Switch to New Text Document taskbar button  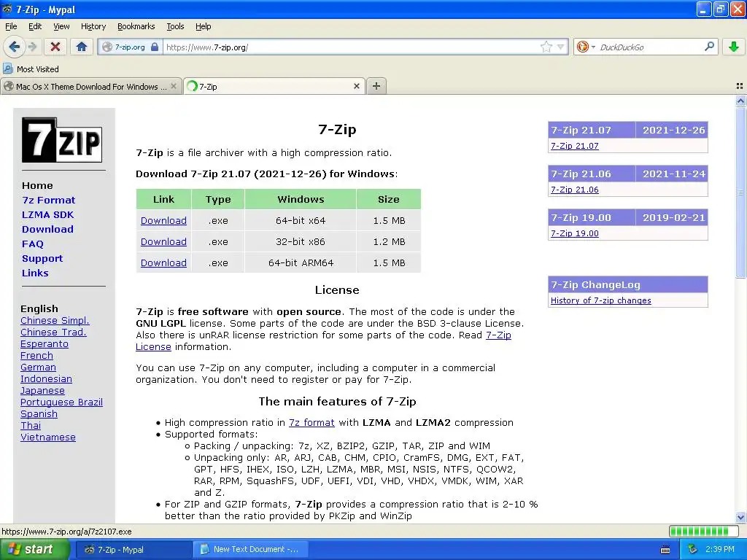coord(251,550)
